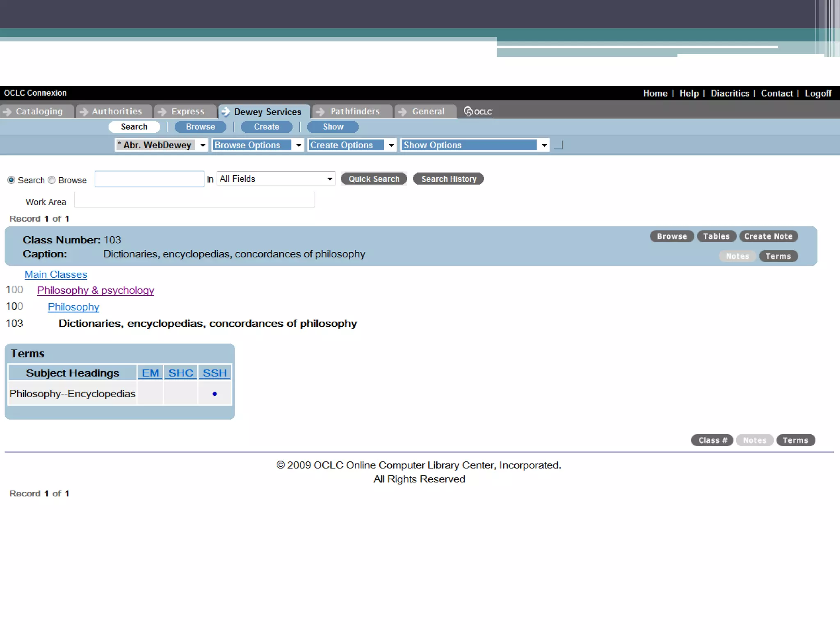Click the General tab arrow icon

pos(402,112)
